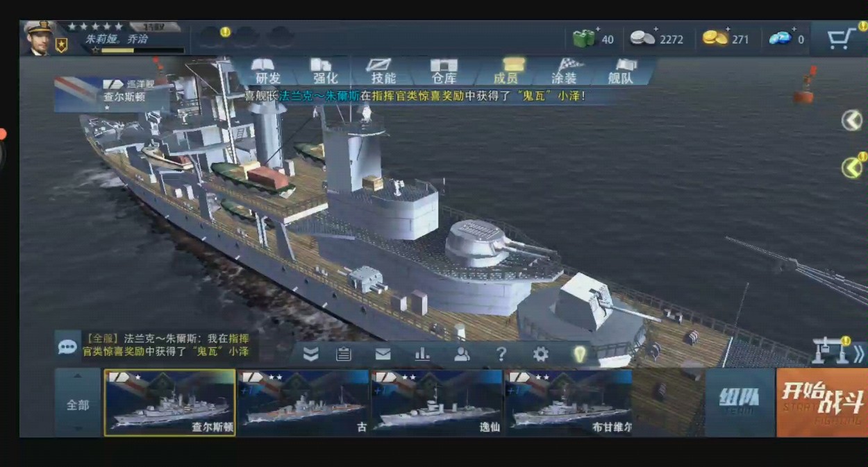
Task: Select the 古 ship card
Action: pyautogui.click(x=303, y=402)
